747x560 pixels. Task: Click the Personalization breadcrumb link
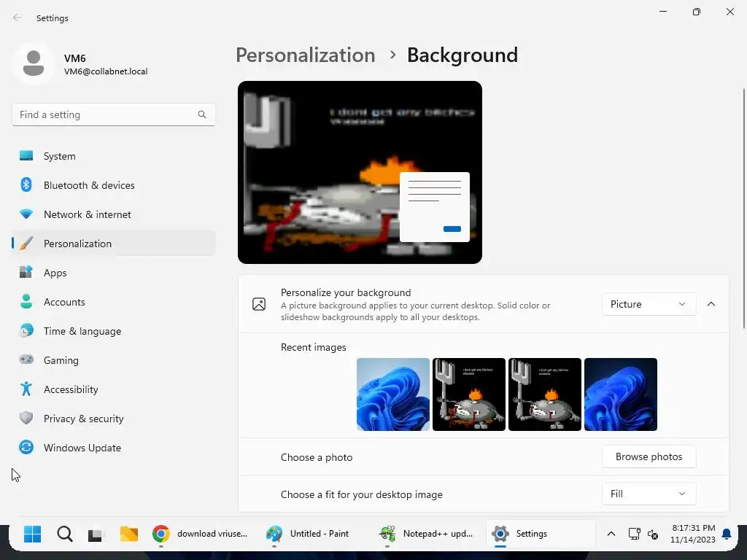tap(306, 55)
